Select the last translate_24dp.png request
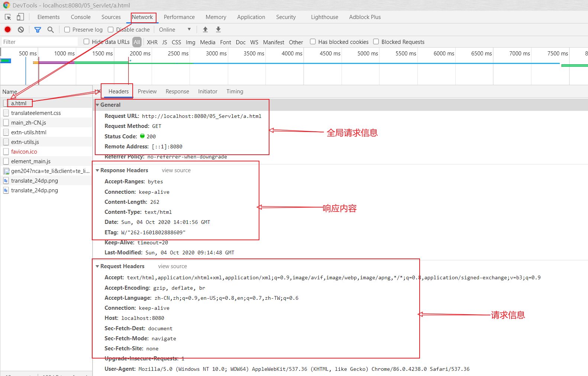 coord(46,190)
